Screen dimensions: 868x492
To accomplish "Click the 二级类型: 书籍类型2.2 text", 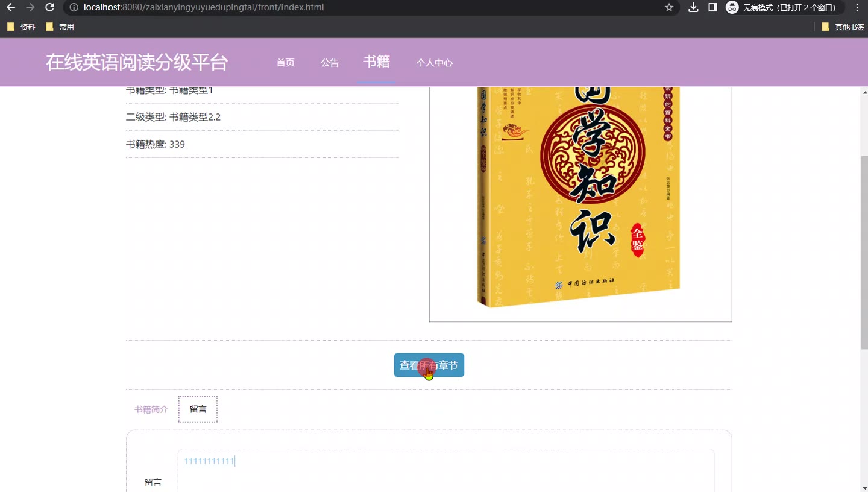I will [x=173, y=117].
